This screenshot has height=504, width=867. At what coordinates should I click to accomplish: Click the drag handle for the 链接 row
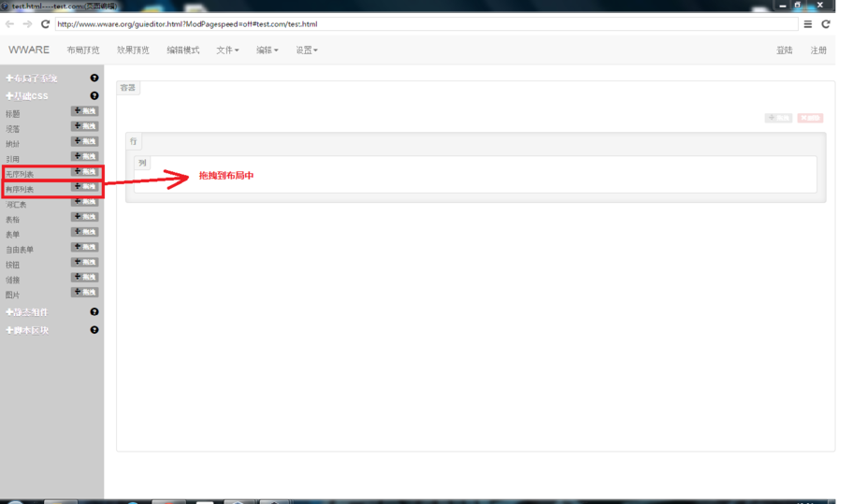point(84,277)
